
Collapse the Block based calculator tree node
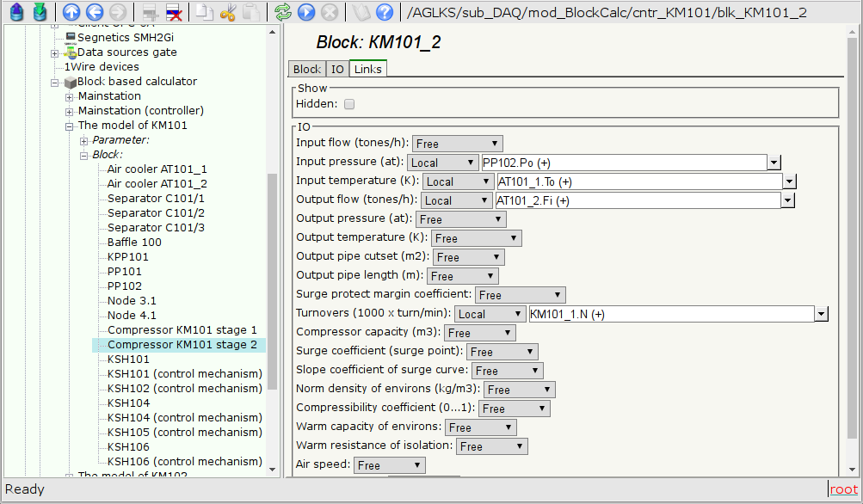[55, 83]
